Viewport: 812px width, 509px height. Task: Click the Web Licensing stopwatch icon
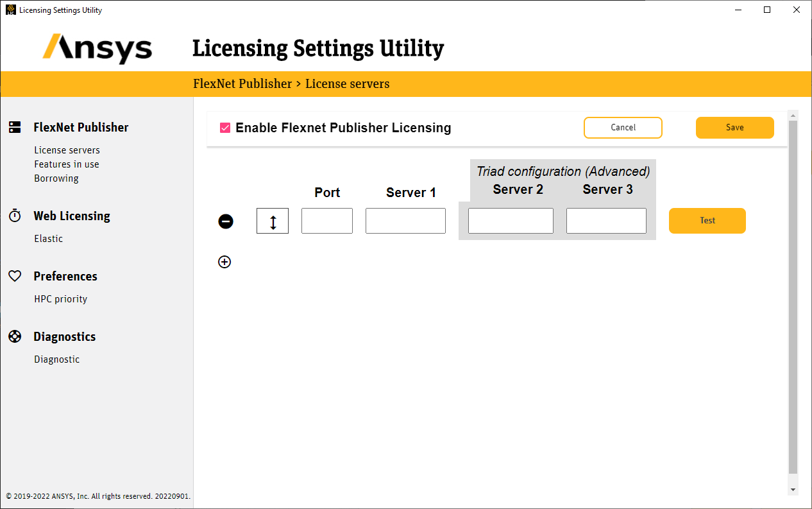(15, 216)
